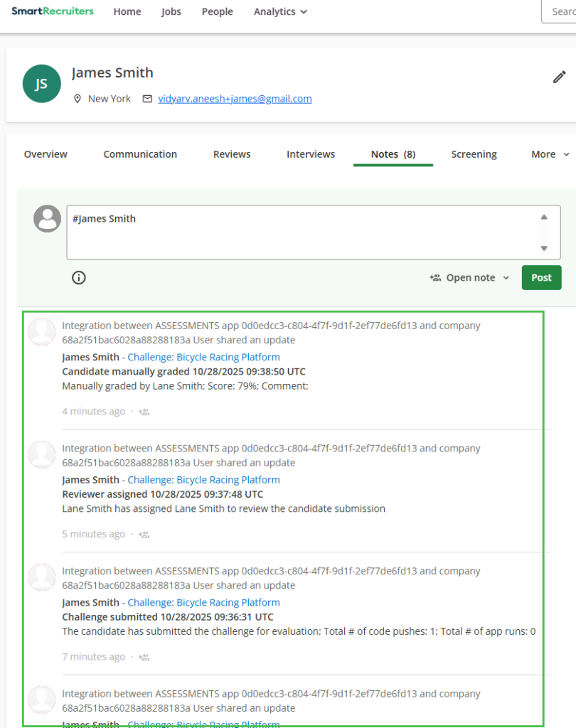Click visibility icon beside '7 minutes ago'
Screen dimensions: 576x728
[x=144, y=657]
